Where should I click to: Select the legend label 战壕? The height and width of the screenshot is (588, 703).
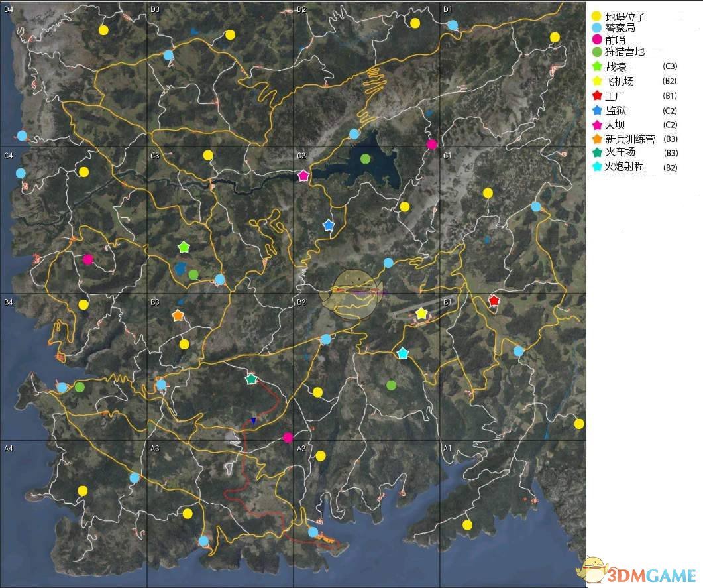tap(616, 67)
